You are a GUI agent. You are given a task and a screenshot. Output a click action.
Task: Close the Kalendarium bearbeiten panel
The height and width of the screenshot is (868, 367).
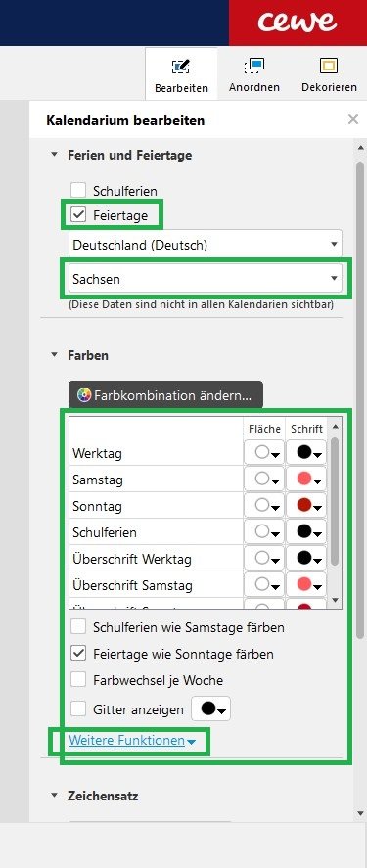pos(353,119)
